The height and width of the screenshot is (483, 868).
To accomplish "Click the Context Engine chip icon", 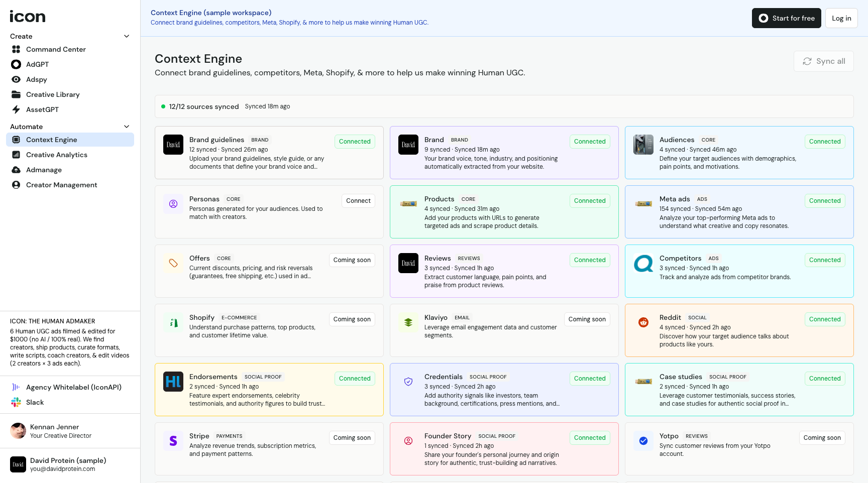I will pos(16,140).
